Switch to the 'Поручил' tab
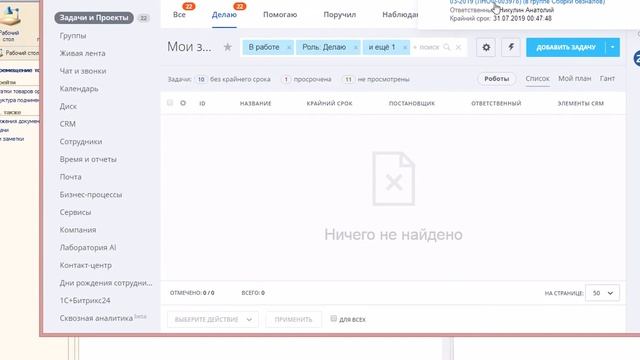The image size is (640, 360). pos(340,15)
